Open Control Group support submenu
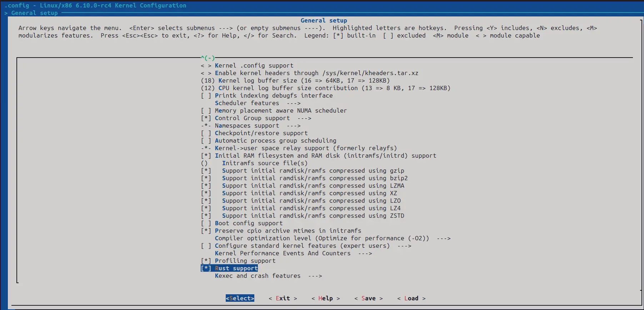This screenshot has height=310, width=644. (256, 118)
